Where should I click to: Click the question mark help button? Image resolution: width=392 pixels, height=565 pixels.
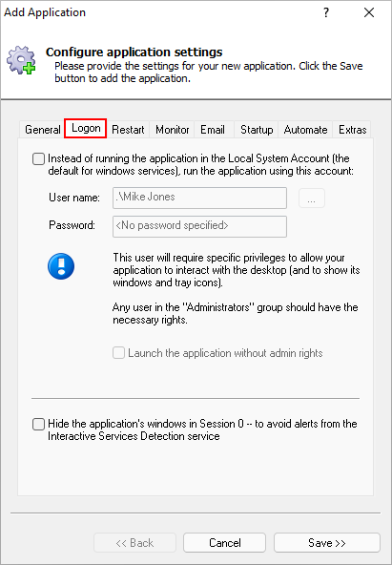(326, 13)
